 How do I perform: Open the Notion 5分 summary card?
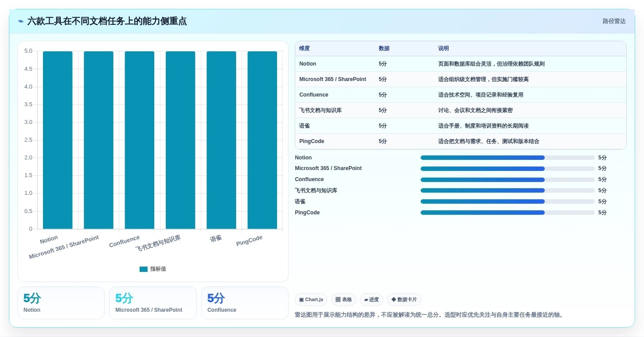[x=61, y=303]
